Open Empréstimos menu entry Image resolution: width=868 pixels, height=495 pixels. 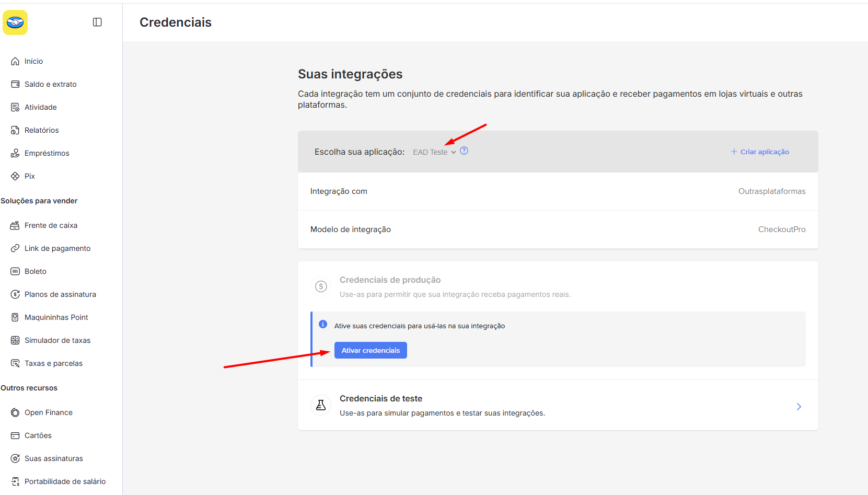click(47, 153)
